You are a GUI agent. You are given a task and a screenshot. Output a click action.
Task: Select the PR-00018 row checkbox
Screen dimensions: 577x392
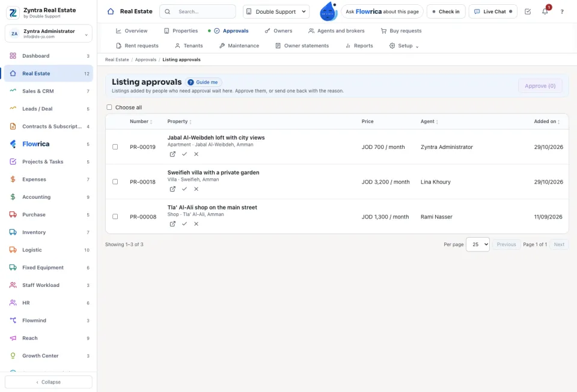(115, 181)
